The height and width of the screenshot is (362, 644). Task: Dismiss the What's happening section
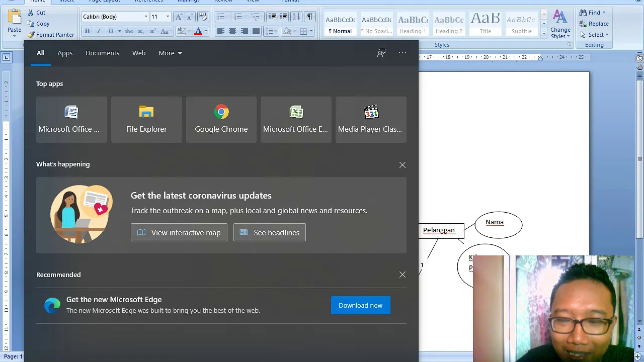coord(403,165)
